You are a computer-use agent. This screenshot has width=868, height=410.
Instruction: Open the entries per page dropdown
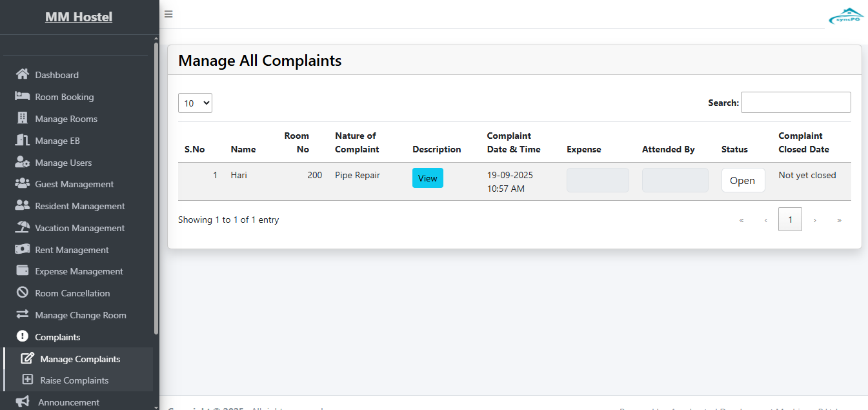click(x=195, y=103)
